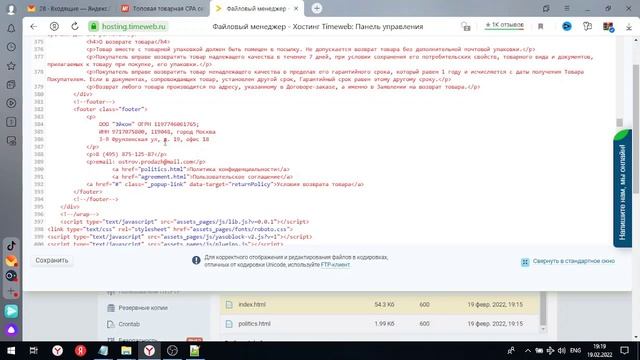640x360 pixels.
Task: Open the red Яндекс app on taskbar
Action: point(80,351)
